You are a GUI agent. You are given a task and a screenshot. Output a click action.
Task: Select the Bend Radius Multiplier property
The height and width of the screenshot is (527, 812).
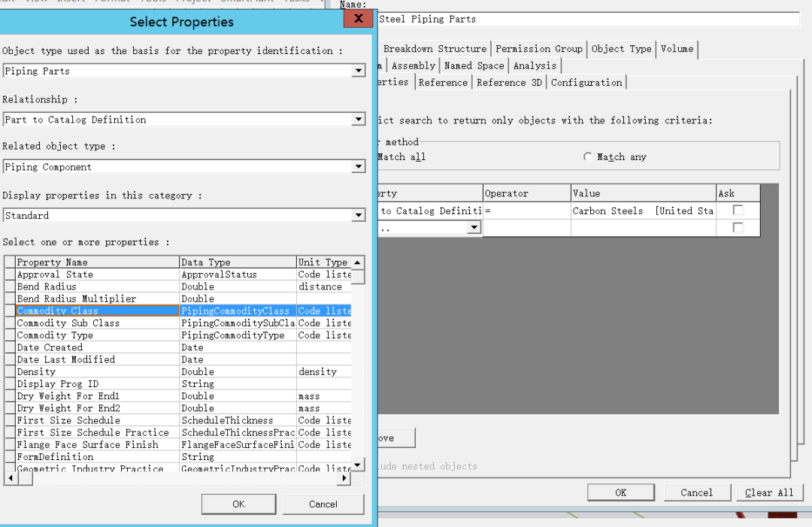97,298
